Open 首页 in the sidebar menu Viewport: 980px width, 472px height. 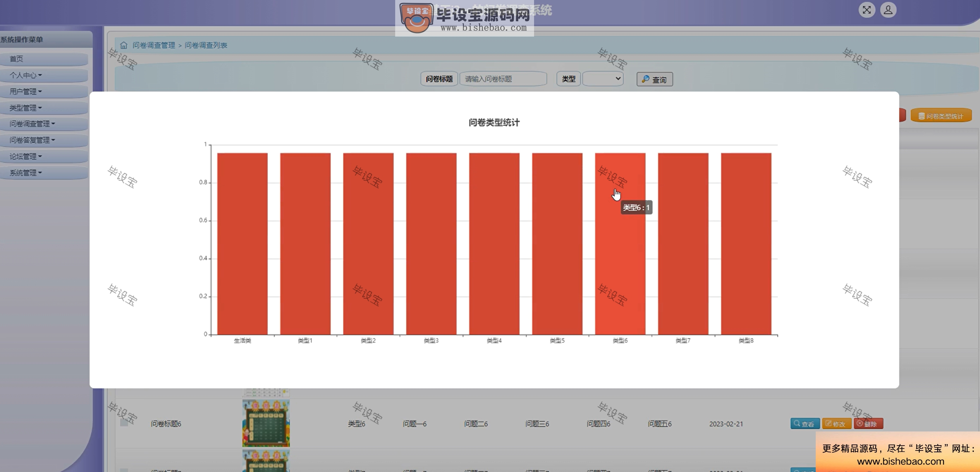tap(44, 59)
